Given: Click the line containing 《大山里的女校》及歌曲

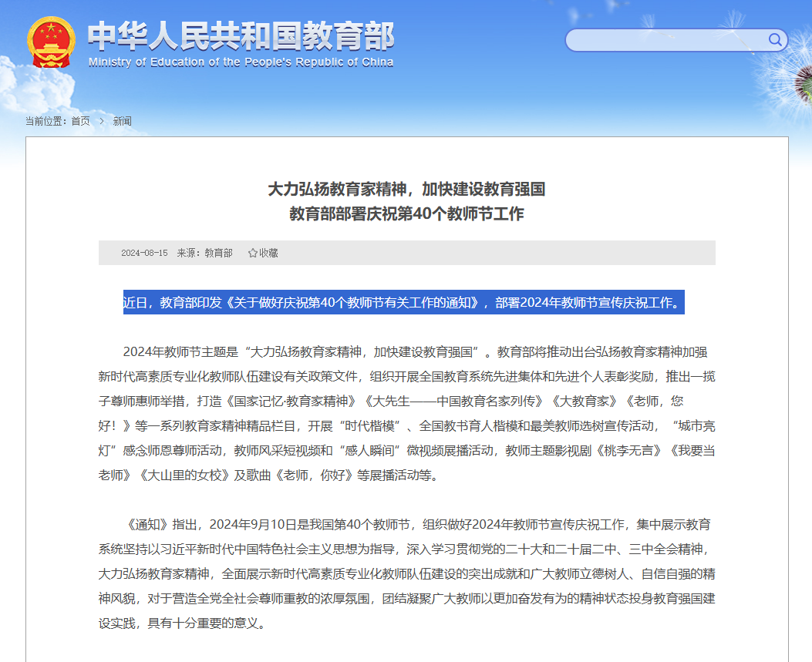Looking at the screenshot, I should pyautogui.click(x=269, y=475).
